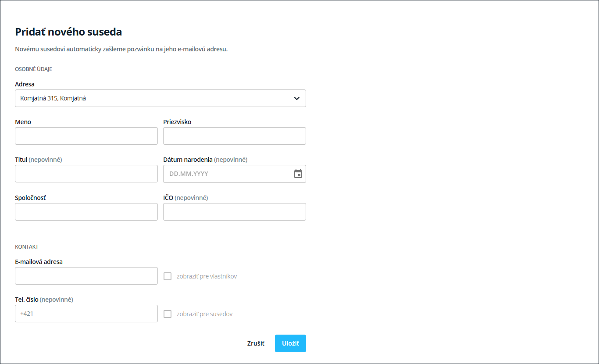Focus the Priezvisko input field

(235, 136)
